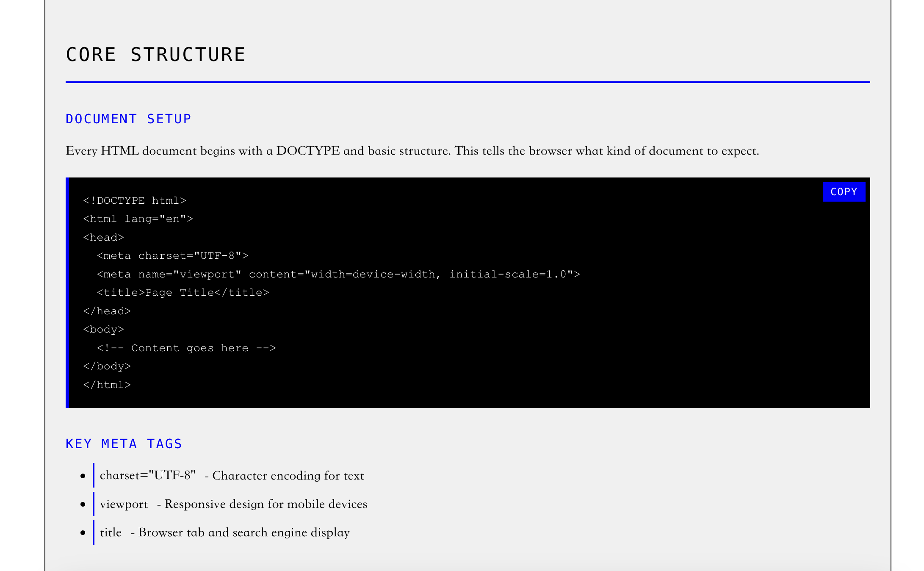Screen dimensions: 924x571
Task: Click the head closing tag line
Action: [x=107, y=310]
